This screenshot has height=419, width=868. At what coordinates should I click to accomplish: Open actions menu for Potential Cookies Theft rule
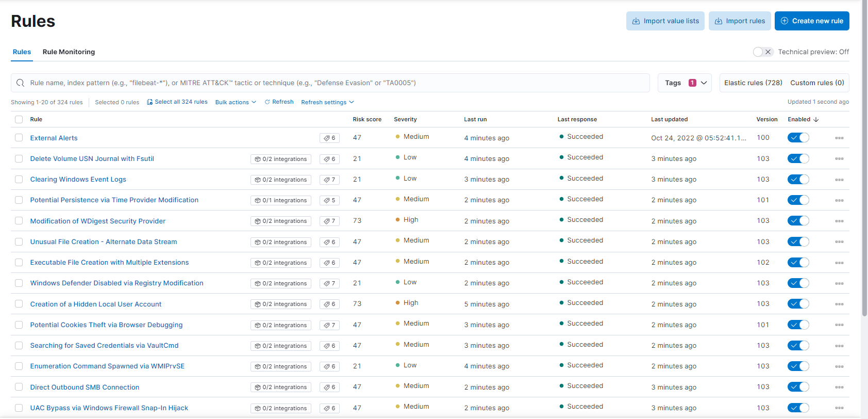(x=839, y=325)
